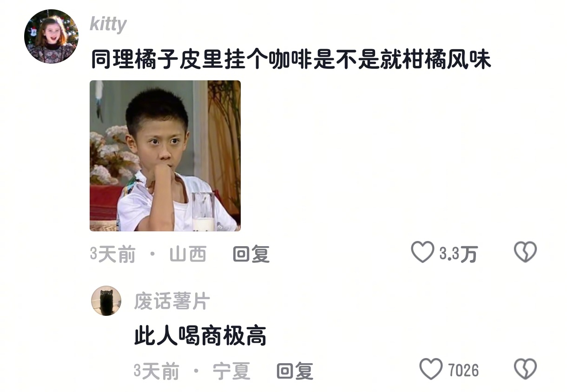The image size is (567, 392).
Task: Tap the 7026 like count
Action: pos(463,371)
